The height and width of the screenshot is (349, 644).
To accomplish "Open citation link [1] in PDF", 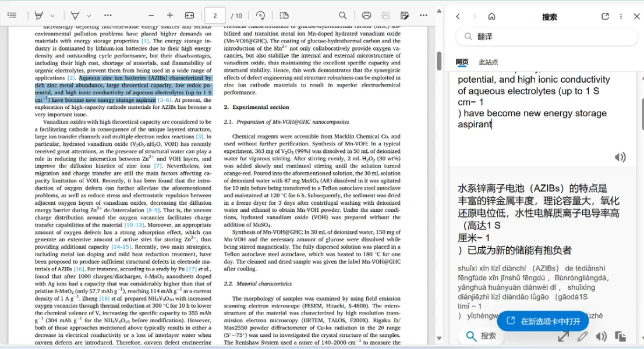I will click(x=146, y=41).
